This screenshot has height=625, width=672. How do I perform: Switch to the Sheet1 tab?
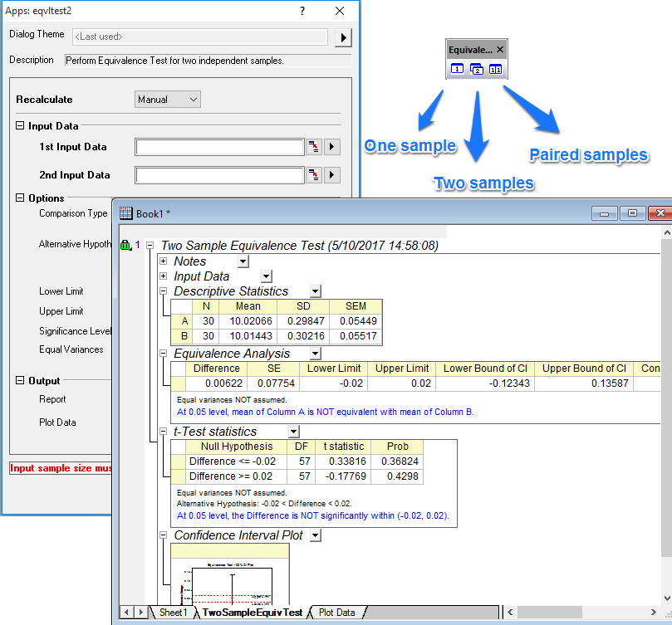[x=173, y=613]
